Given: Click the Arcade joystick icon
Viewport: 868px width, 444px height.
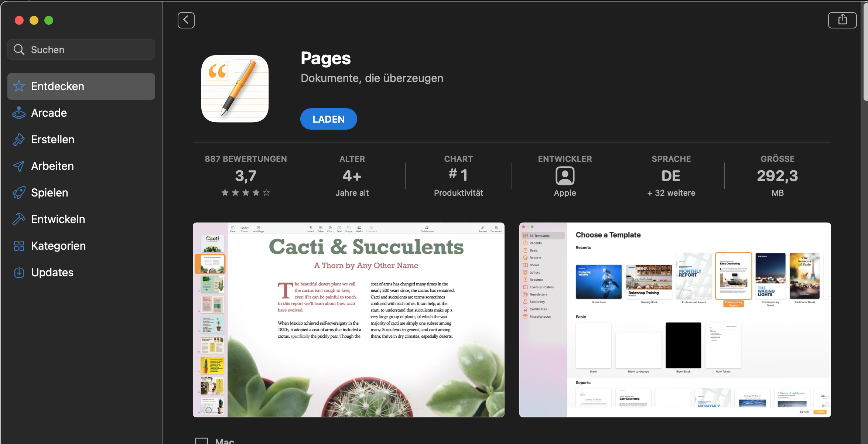Looking at the screenshot, I should pyautogui.click(x=19, y=113).
